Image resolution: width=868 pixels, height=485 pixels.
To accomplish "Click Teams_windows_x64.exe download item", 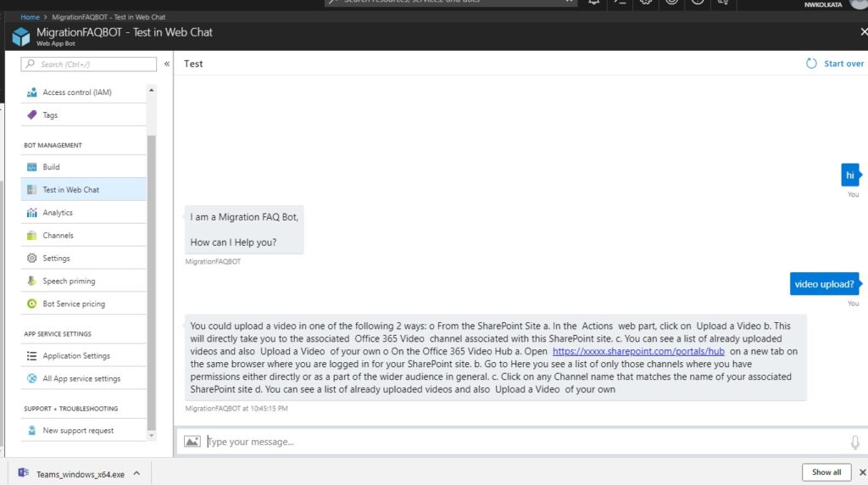I will pyautogui.click(x=81, y=474).
